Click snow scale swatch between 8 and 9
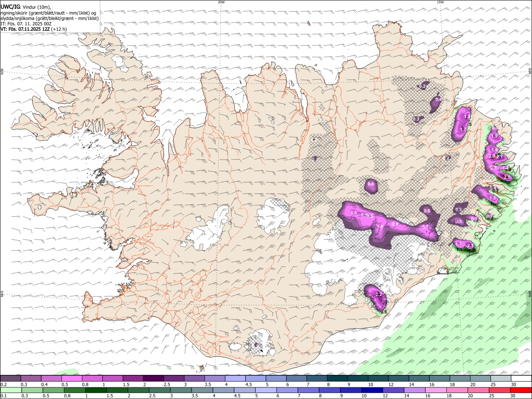This screenshot has width=532, height=399. point(337,378)
